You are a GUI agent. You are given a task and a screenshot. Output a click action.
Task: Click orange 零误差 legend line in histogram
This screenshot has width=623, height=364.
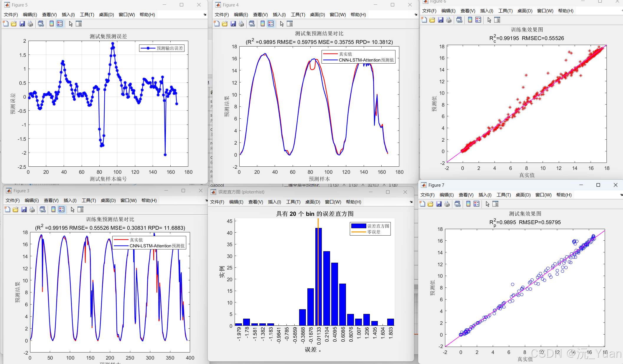[x=358, y=232]
